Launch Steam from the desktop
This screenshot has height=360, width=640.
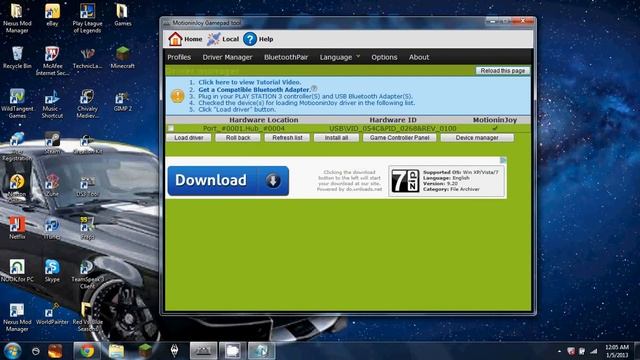tap(52, 143)
